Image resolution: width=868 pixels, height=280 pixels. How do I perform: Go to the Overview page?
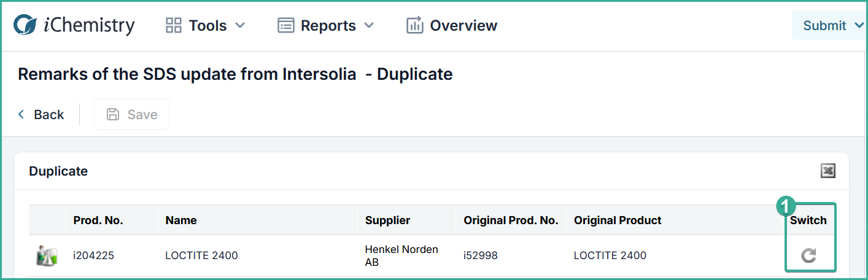[452, 26]
